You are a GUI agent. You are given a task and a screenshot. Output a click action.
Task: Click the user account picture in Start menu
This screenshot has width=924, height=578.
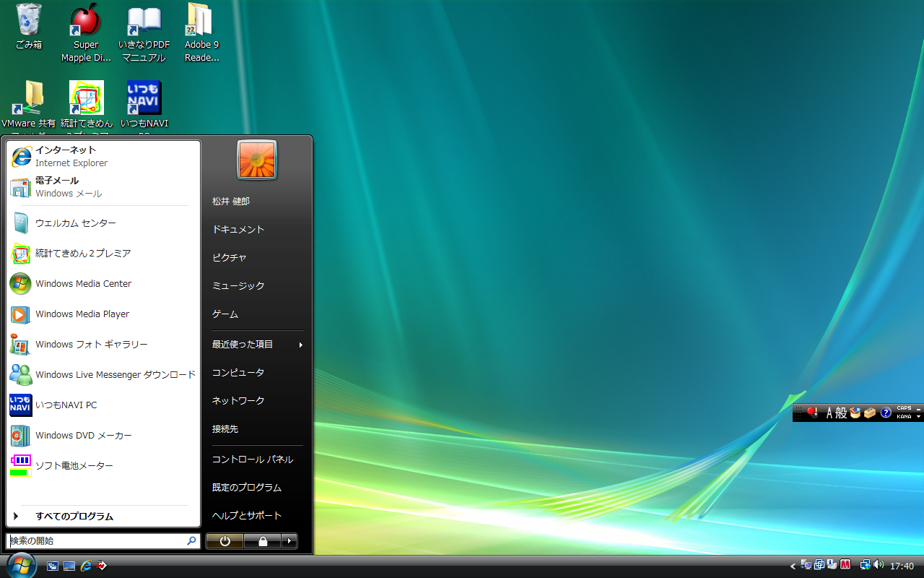click(257, 160)
